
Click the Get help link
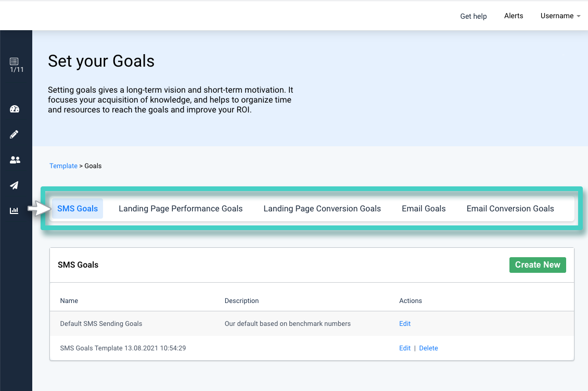click(473, 16)
